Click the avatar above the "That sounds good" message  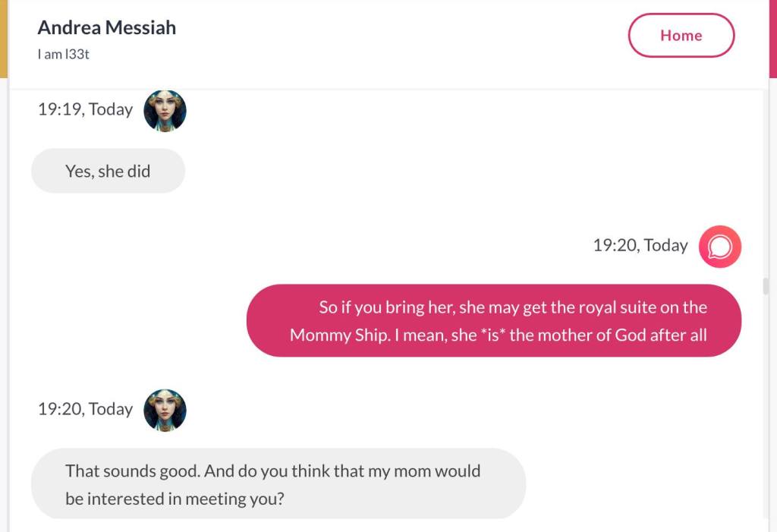[x=165, y=411]
